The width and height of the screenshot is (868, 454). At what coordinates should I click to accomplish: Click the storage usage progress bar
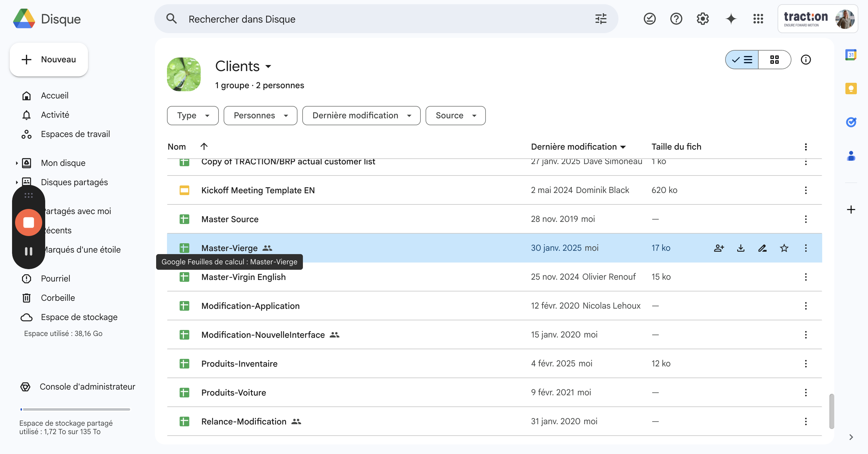tap(75, 409)
